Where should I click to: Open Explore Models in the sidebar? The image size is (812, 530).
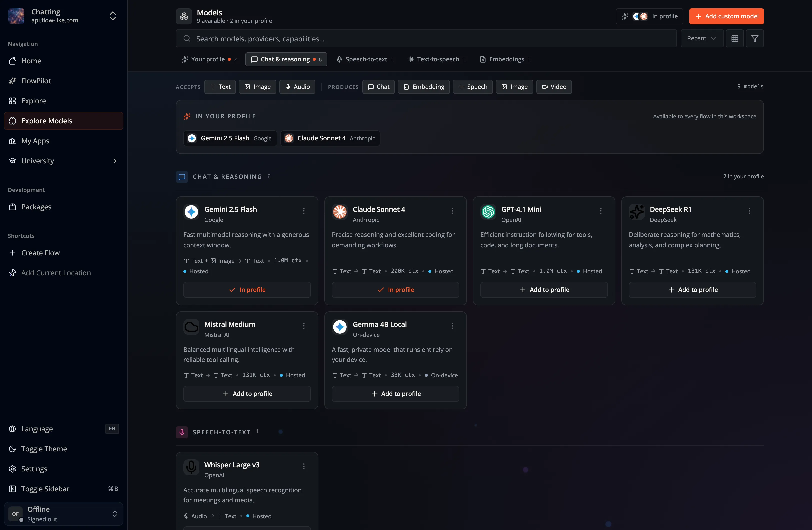point(63,121)
